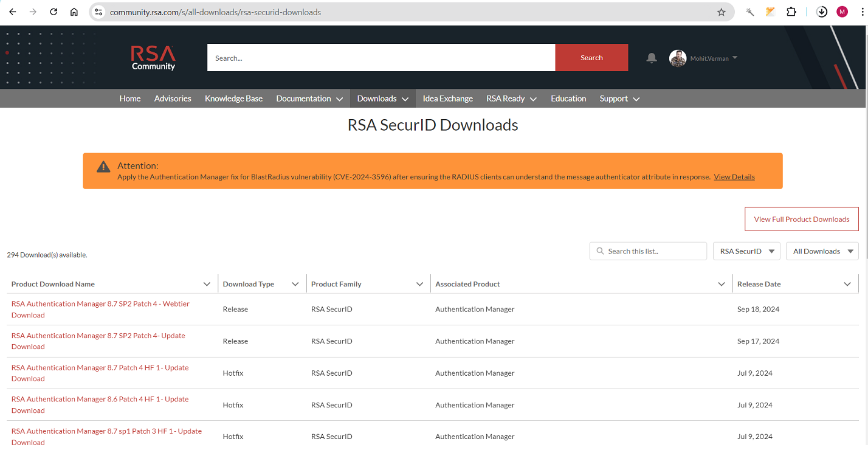Click the browser Home icon
Image resolution: width=868 pixels, height=450 pixels.
[x=74, y=11]
